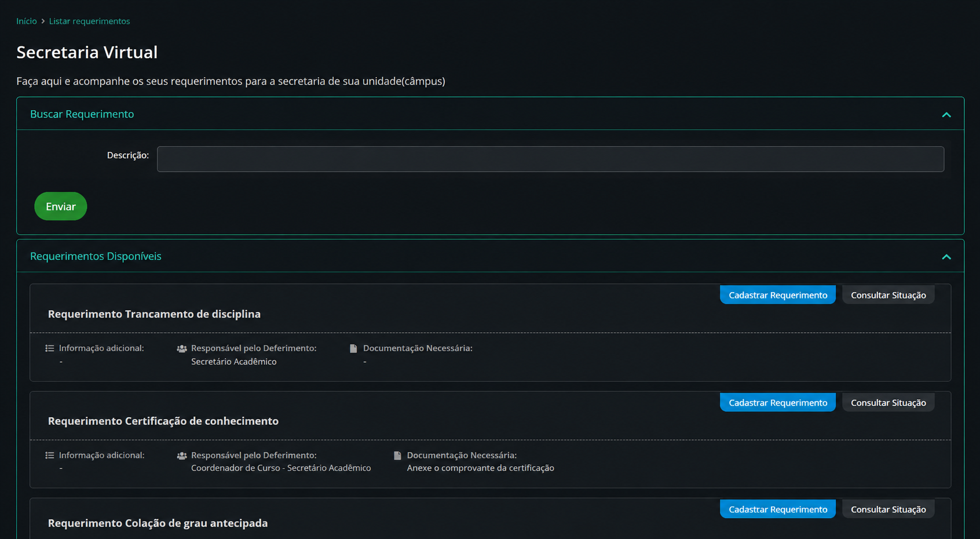Click the text Secretário Acadêmico

pos(234,362)
